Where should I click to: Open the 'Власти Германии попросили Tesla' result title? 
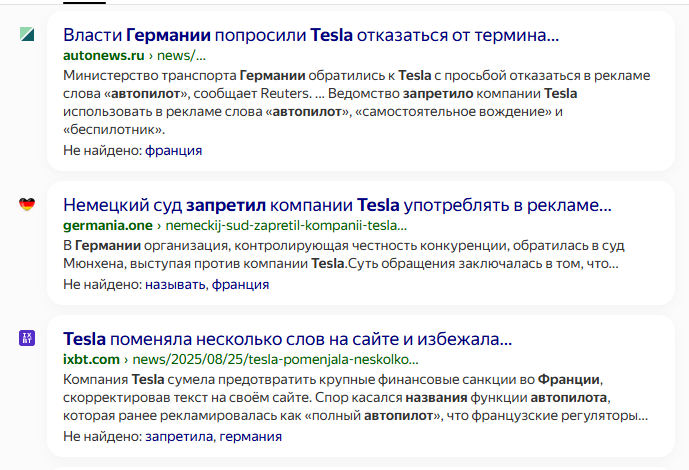310,35
